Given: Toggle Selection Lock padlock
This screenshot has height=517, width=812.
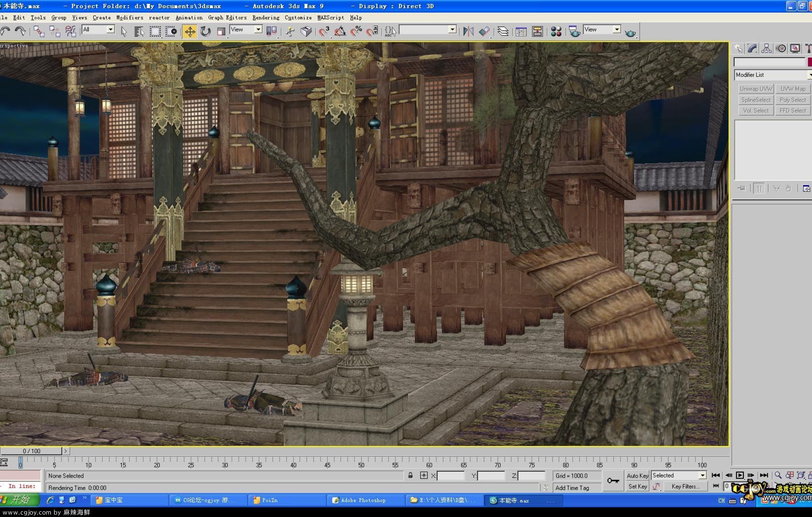Looking at the screenshot, I should [410, 475].
